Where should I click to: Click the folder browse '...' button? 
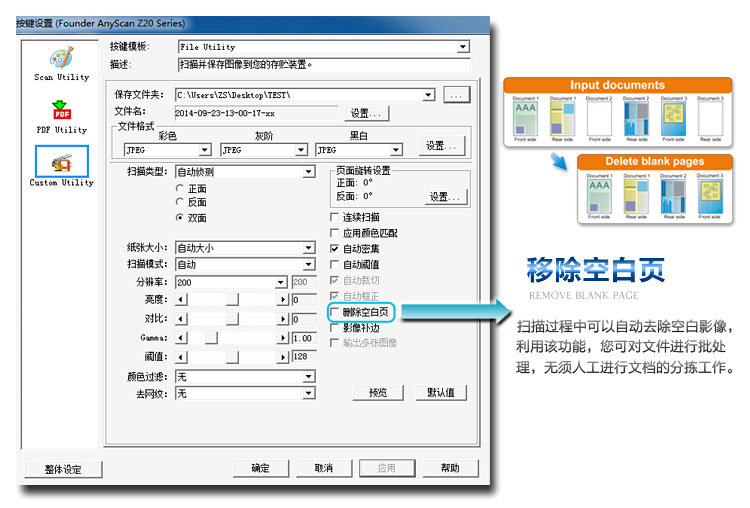[456, 95]
